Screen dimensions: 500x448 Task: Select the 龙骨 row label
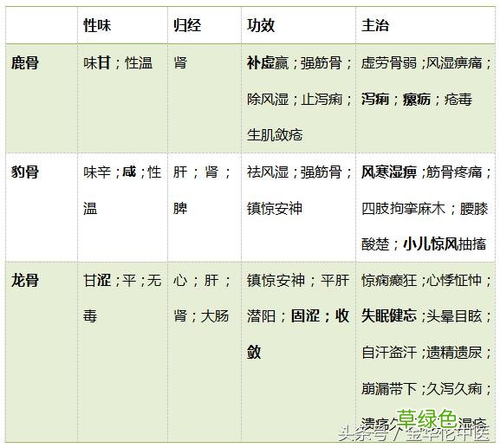point(25,280)
